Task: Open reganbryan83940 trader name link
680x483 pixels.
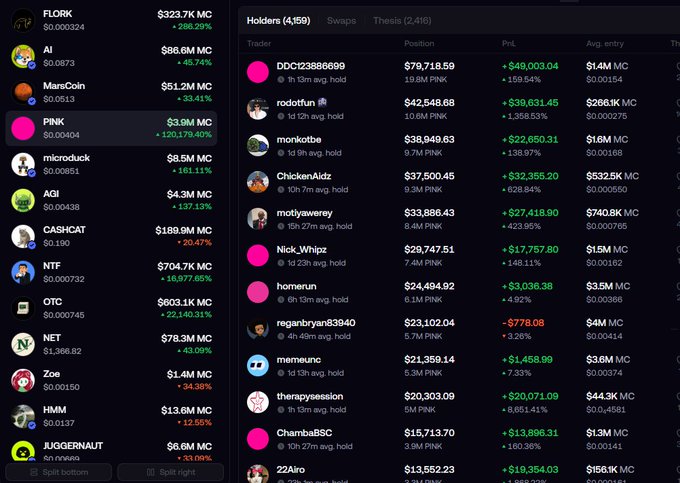Action: point(316,323)
